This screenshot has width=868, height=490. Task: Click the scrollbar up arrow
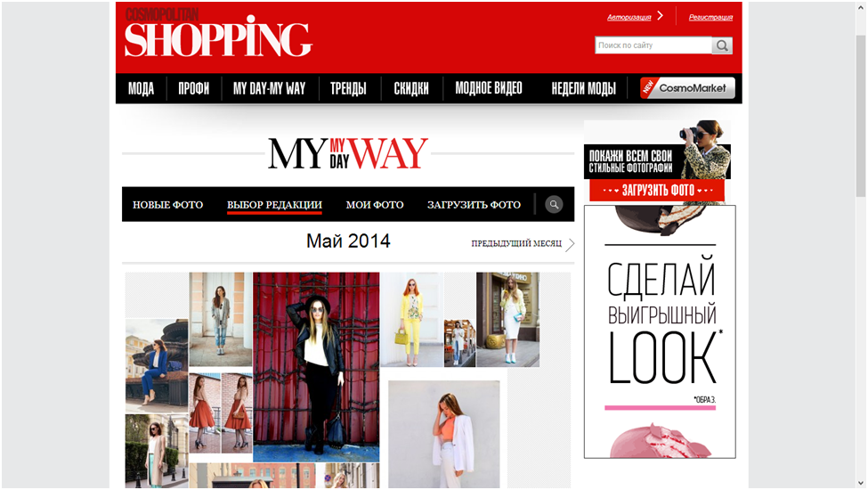click(860, 7)
